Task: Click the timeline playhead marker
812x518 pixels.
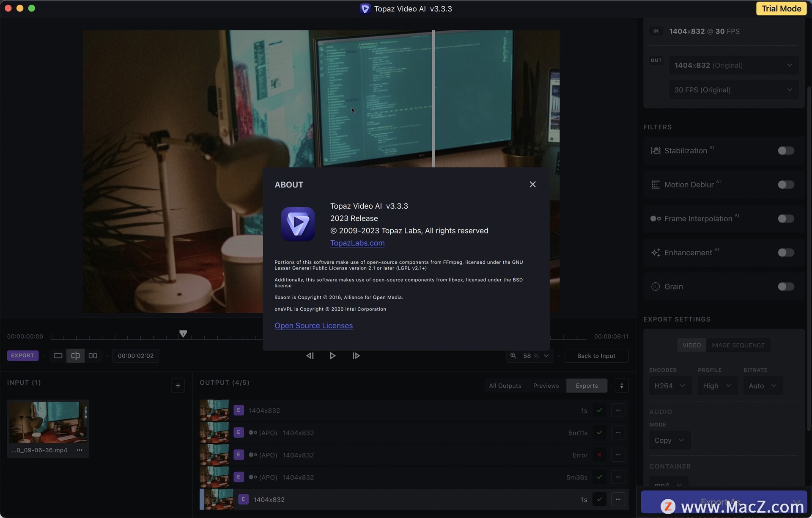Action: (183, 333)
